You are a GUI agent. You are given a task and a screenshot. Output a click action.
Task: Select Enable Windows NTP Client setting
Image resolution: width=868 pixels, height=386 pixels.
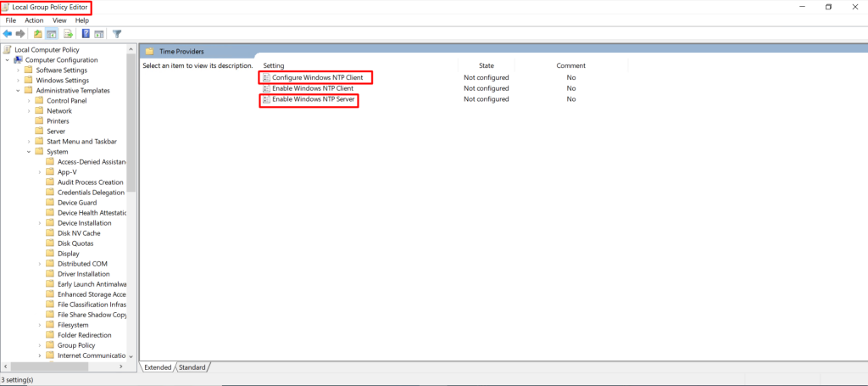[x=313, y=88]
